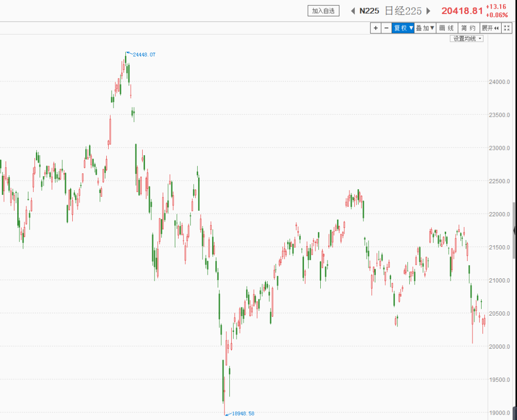Viewport: 517px width, 420px height.
Task: Click the 20418.81 current price
Action: [x=462, y=11]
